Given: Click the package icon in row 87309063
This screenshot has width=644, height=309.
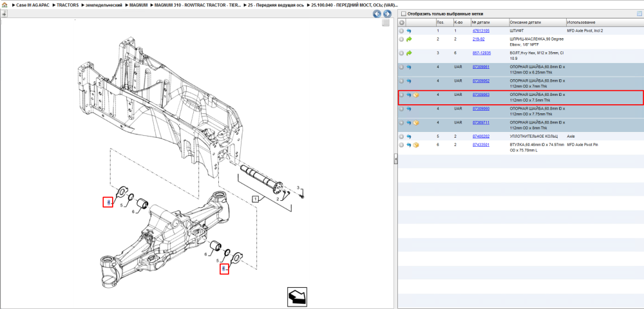Looking at the screenshot, I should (416, 95).
